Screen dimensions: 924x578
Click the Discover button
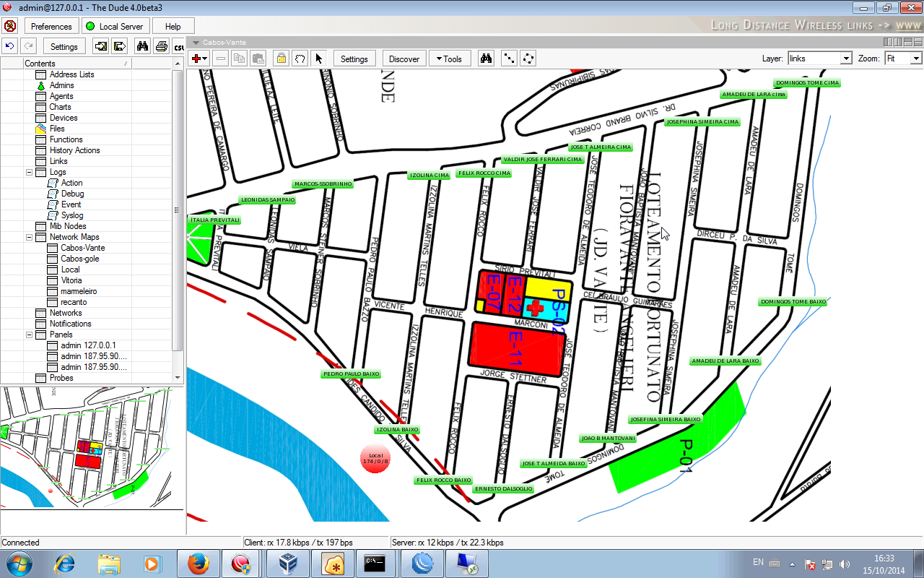[x=404, y=59]
